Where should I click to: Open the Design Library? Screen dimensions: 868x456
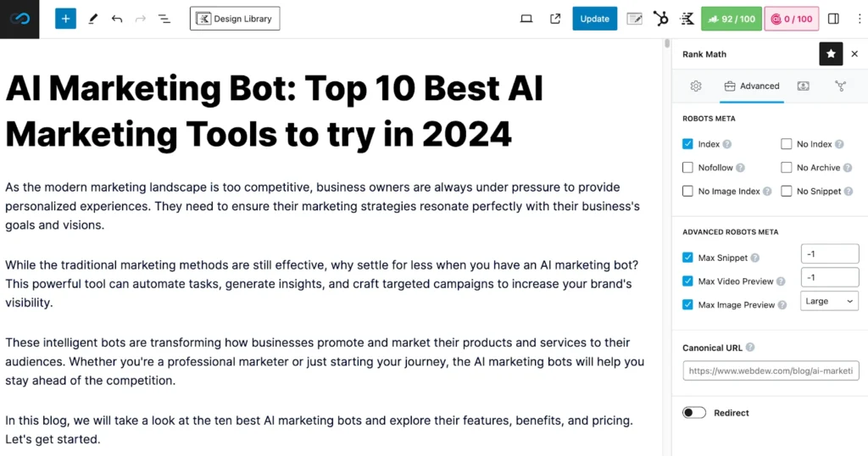pyautogui.click(x=235, y=19)
